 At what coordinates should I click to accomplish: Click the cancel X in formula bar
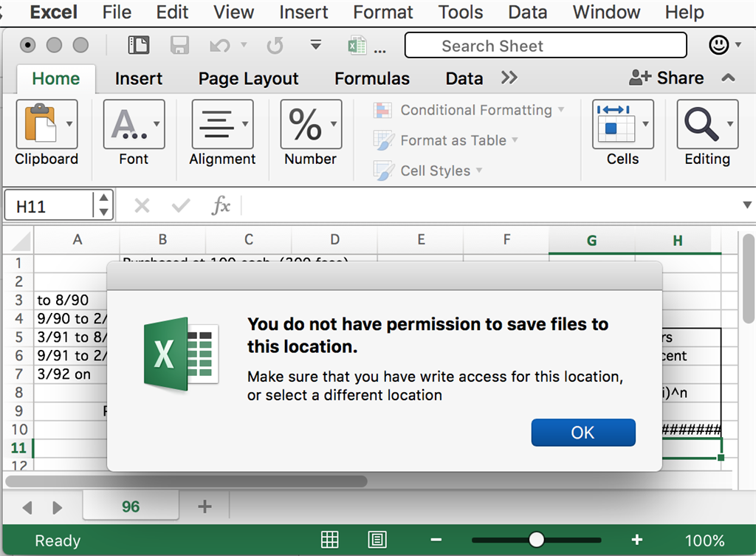click(142, 206)
